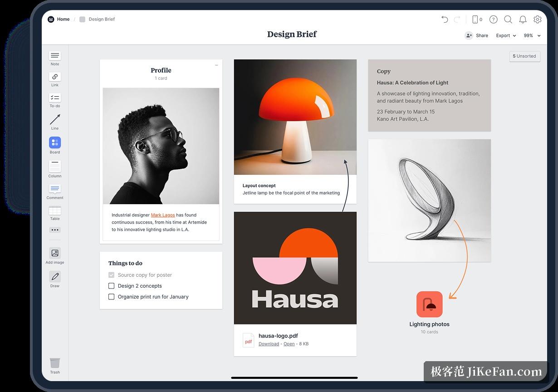Select the Table tool
Screen dimensions: 558x392
55,213
